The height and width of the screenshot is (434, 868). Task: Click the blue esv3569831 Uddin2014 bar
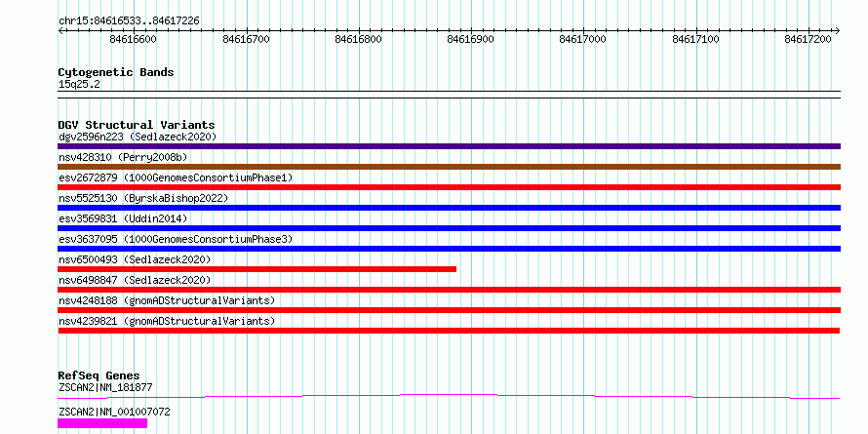[x=449, y=228]
